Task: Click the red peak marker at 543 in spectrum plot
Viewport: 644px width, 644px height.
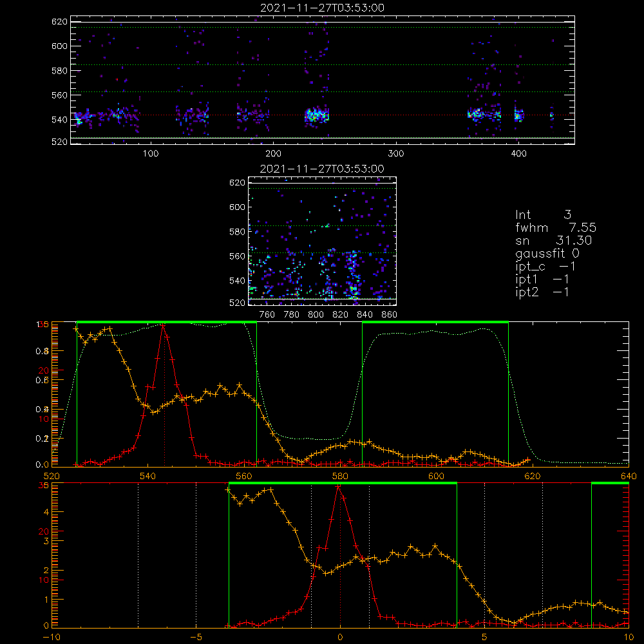Action: (164, 325)
